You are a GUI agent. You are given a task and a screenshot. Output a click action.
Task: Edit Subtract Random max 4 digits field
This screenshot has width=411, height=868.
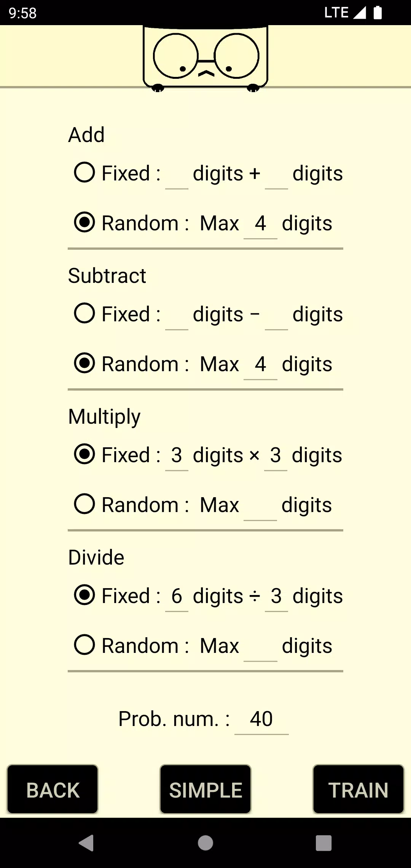[x=261, y=364]
